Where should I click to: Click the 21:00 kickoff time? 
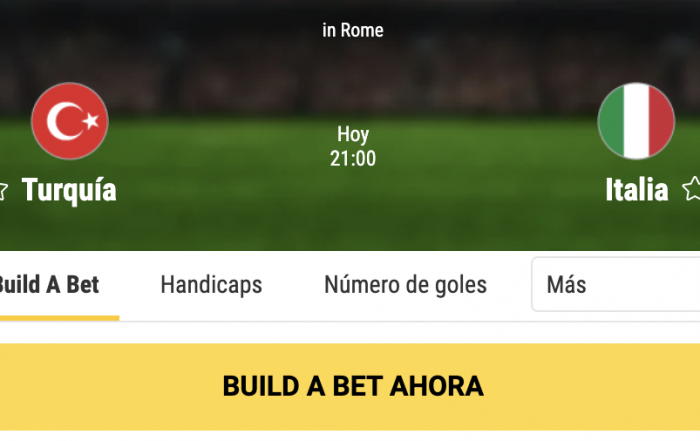coord(353,158)
